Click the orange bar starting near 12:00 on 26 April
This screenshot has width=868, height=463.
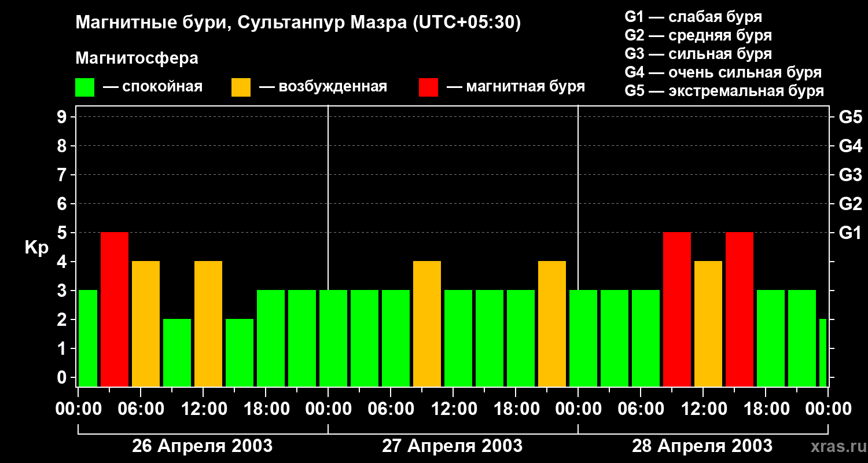[208, 324]
